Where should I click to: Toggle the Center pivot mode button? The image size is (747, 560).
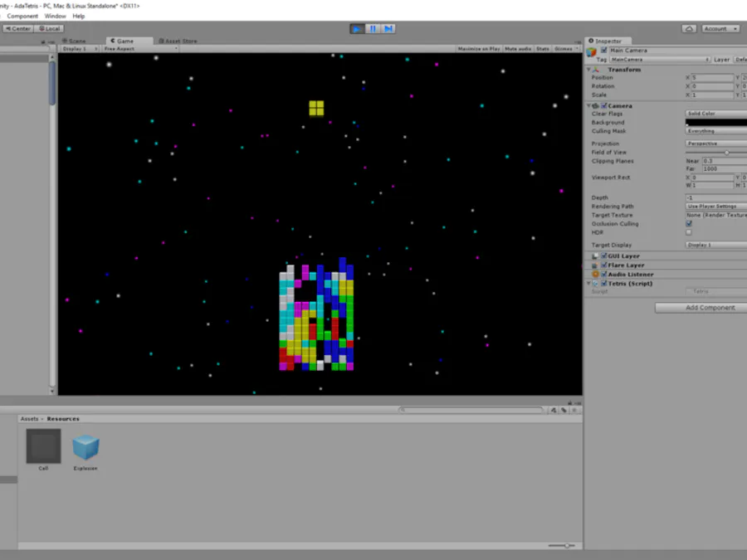(18, 28)
